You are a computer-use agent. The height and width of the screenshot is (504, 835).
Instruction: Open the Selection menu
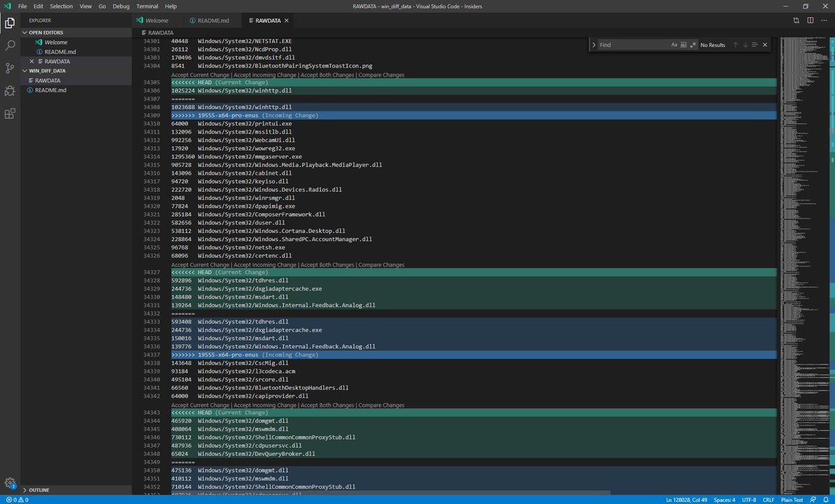[61, 6]
